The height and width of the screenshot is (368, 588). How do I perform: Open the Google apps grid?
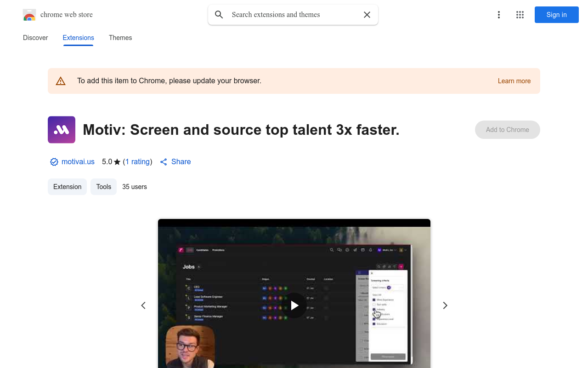[520, 15]
